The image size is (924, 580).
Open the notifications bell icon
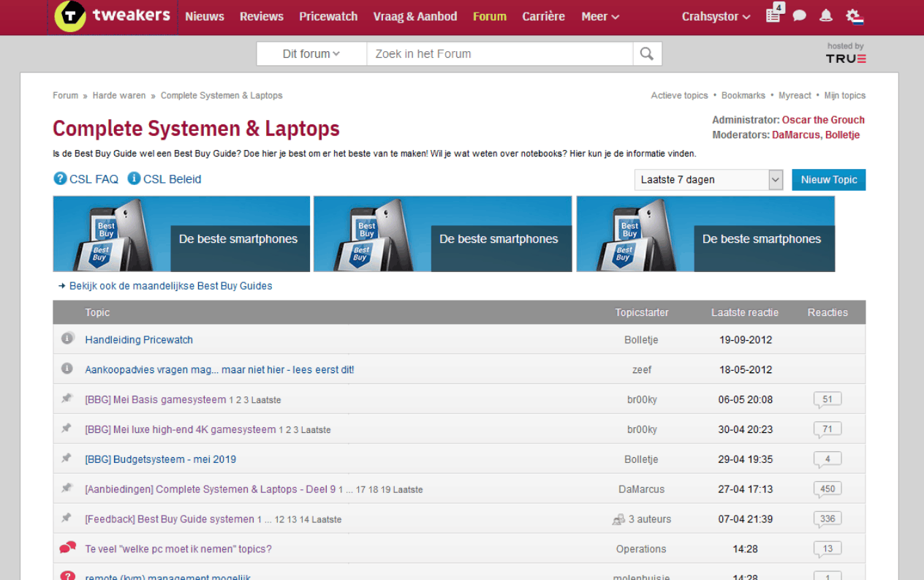tap(826, 16)
